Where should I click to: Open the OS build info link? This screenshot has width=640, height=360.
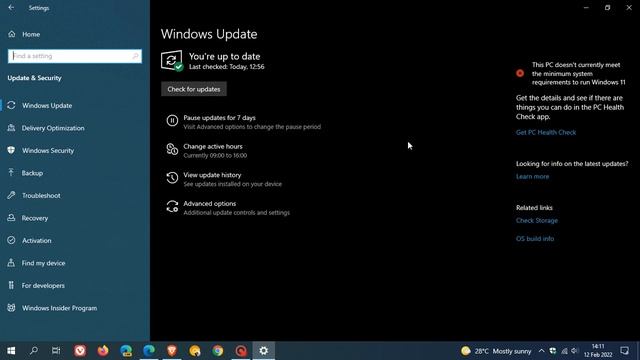535,239
